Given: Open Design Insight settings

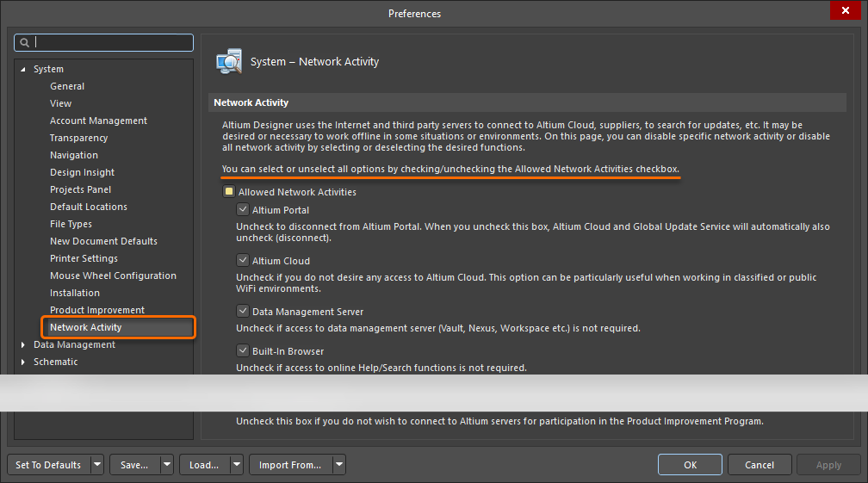Looking at the screenshot, I should click(82, 172).
